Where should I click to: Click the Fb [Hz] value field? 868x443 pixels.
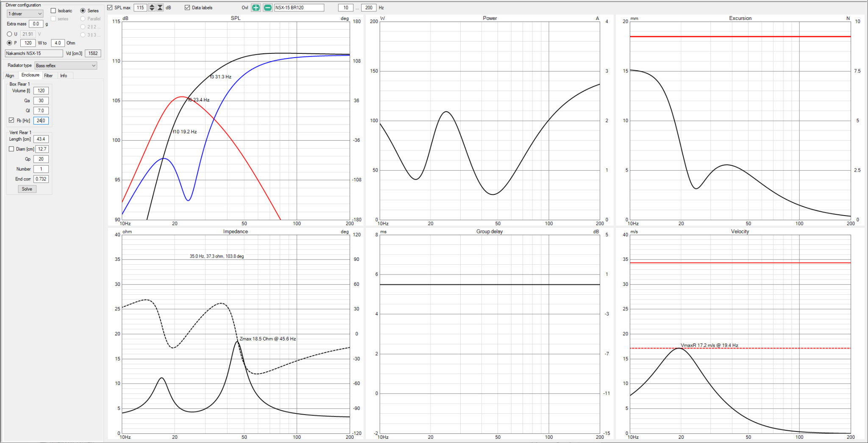tap(41, 121)
